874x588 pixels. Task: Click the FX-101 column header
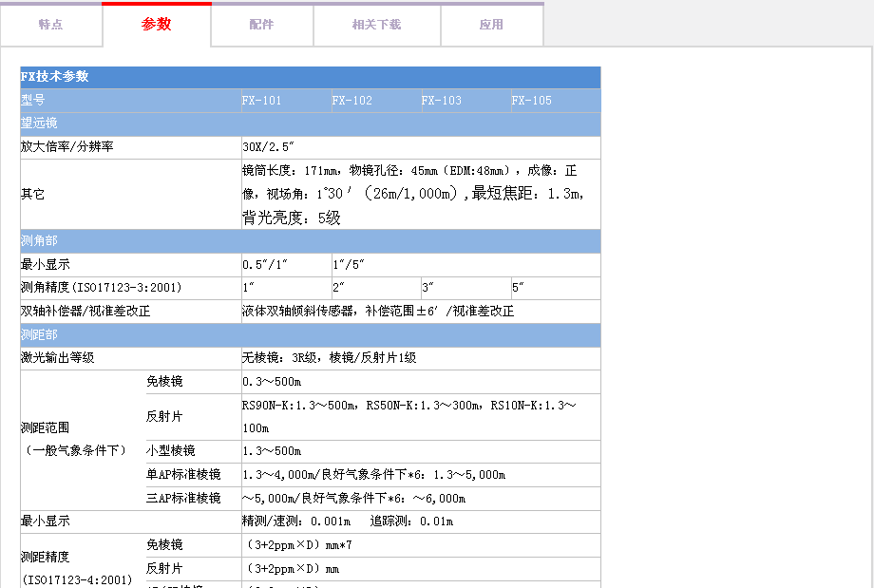[x=261, y=101]
